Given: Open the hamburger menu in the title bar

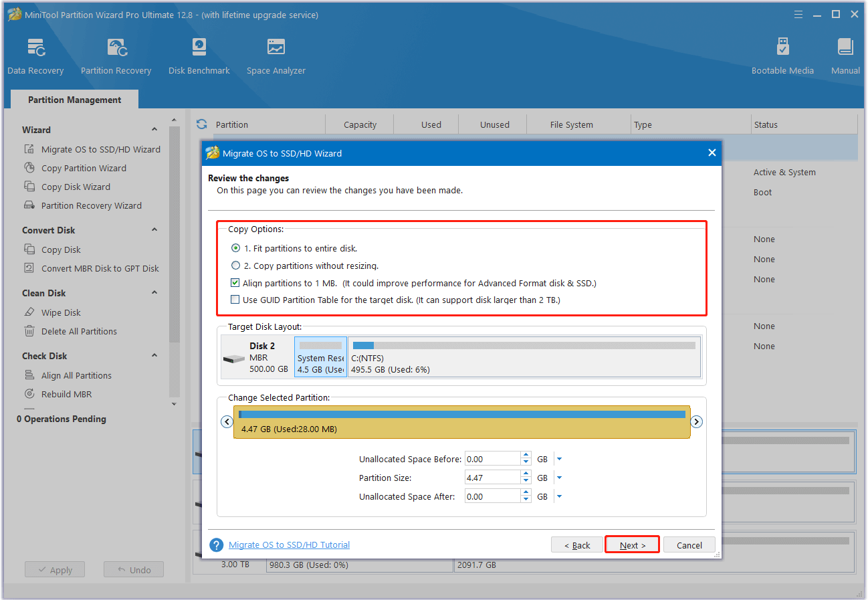Looking at the screenshot, I should 798,14.
